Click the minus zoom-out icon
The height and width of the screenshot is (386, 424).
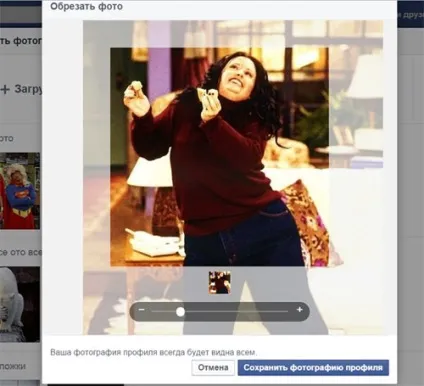pyautogui.click(x=141, y=310)
